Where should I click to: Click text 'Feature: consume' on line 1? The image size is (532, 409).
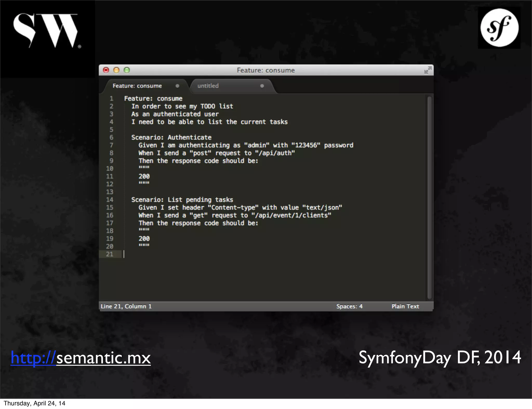click(153, 99)
